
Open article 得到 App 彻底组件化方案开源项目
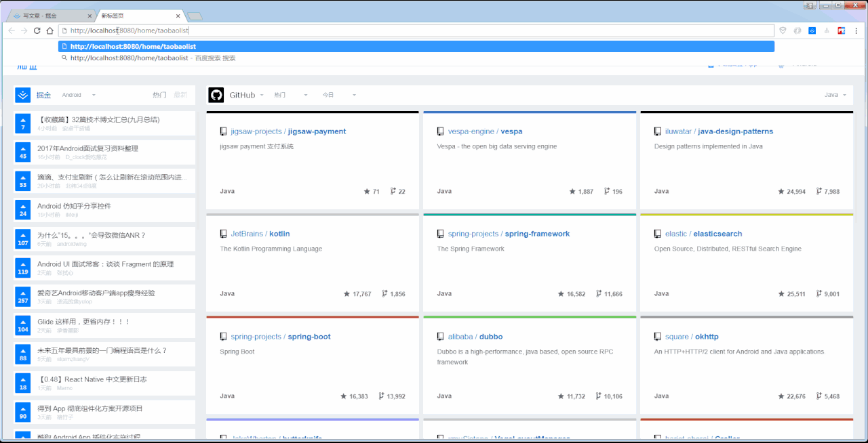pos(90,408)
